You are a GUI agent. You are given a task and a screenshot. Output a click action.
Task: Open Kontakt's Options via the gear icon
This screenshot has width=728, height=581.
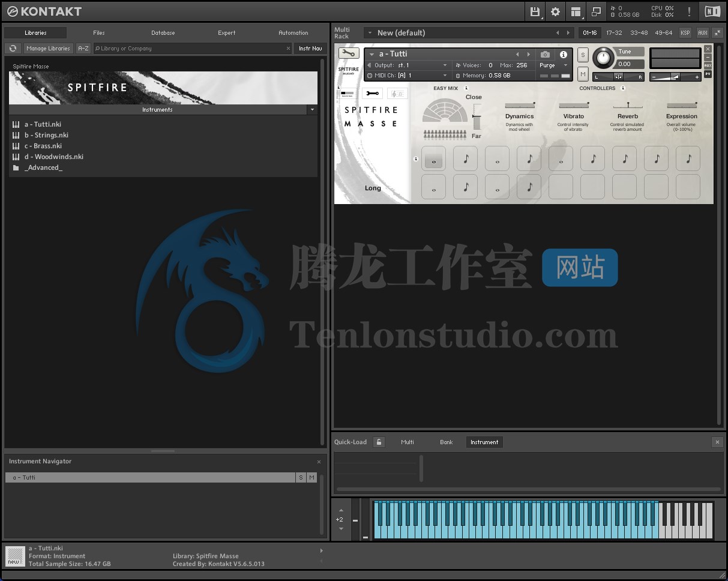pyautogui.click(x=555, y=11)
